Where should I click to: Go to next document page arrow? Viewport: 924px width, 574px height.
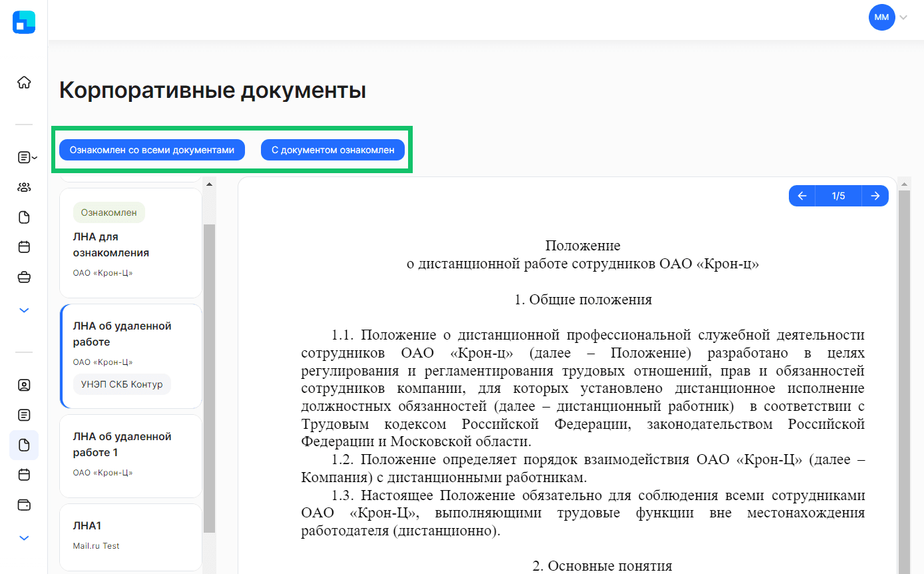[x=875, y=196]
